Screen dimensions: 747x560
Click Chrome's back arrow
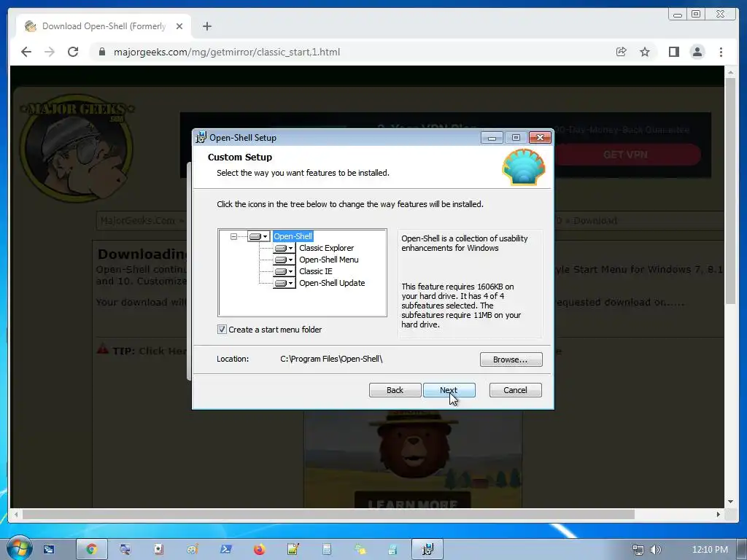click(x=26, y=52)
